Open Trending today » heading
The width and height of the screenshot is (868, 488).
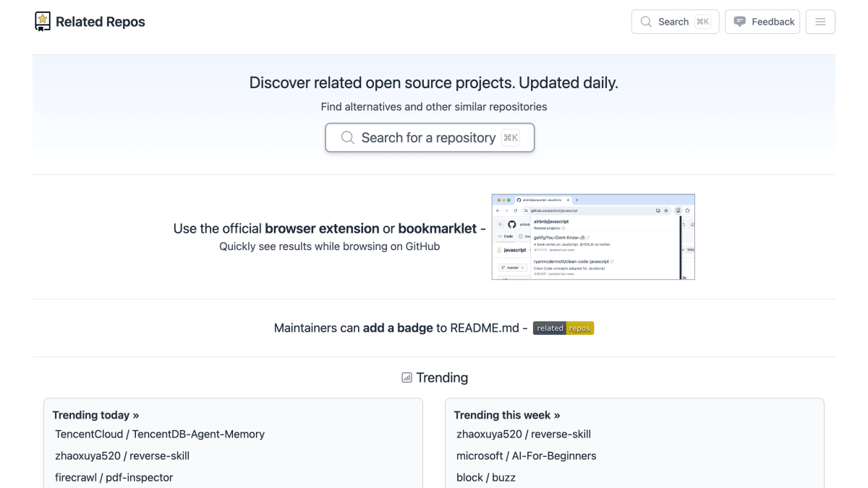pyautogui.click(x=95, y=415)
